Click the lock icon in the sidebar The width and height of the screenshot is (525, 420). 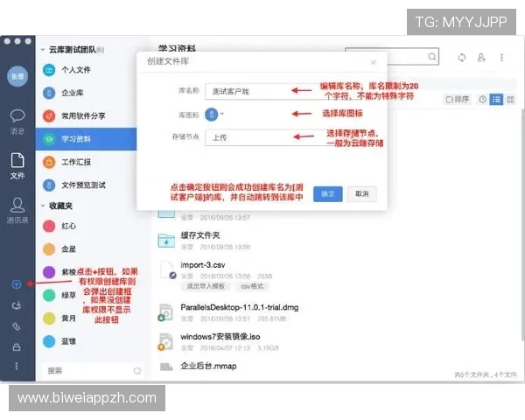17,347
